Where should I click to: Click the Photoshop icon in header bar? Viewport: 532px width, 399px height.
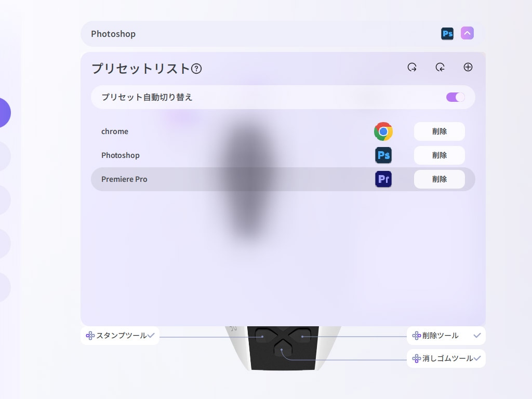[x=447, y=34]
